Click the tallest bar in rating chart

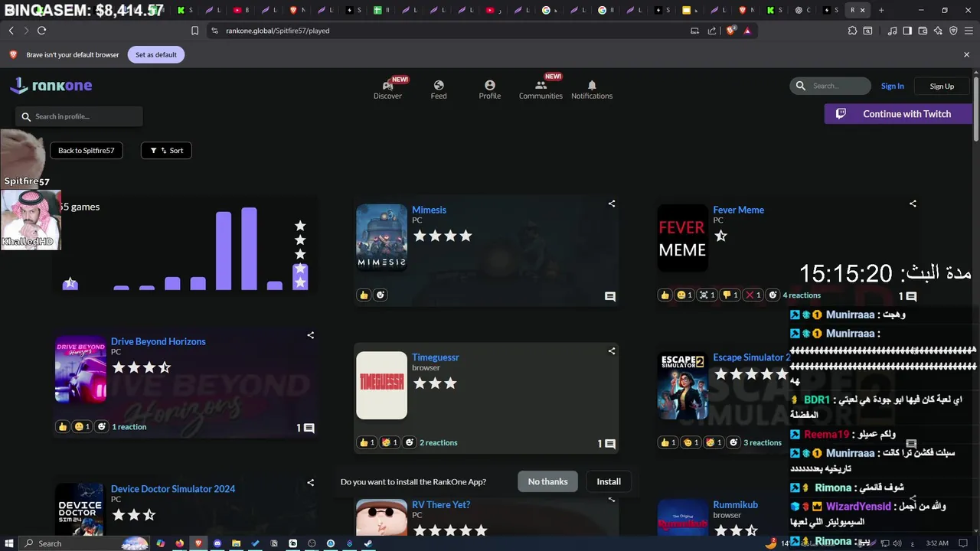pyautogui.click(x=249, y=249)
